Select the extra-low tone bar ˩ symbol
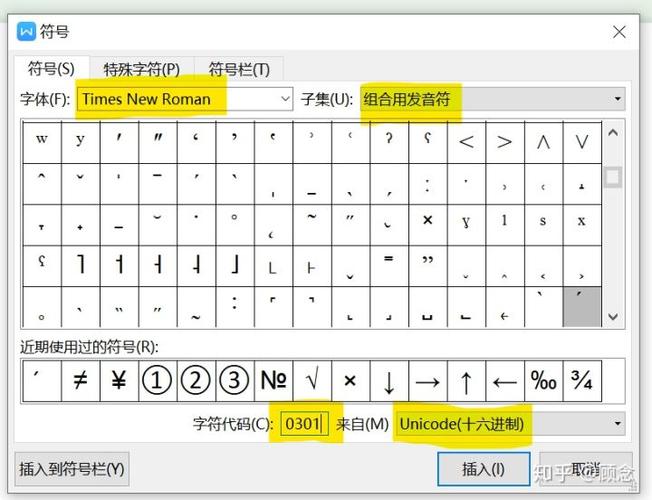652x500 pixels. point(235,265)
